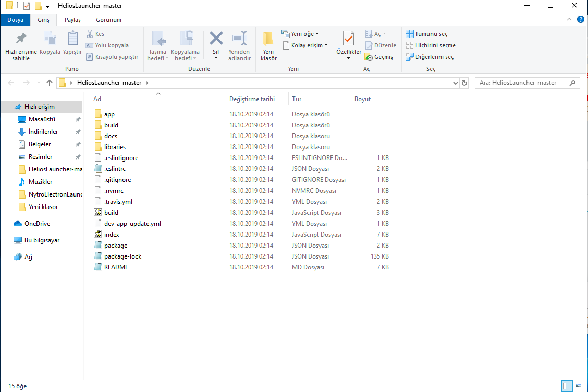Image resolution: width=588 pixels, height=392 pixels.
Task: Open recent locations dropdown arrow
Action: point(39,83)
